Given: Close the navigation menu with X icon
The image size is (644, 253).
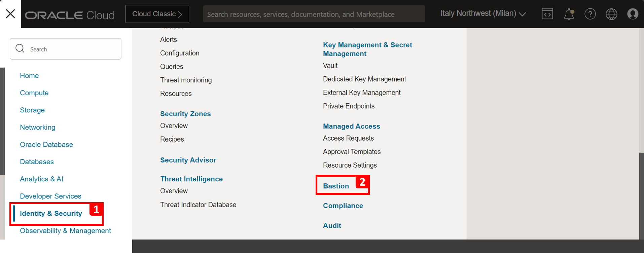Looking at the screenshot, I should point(10,14).
